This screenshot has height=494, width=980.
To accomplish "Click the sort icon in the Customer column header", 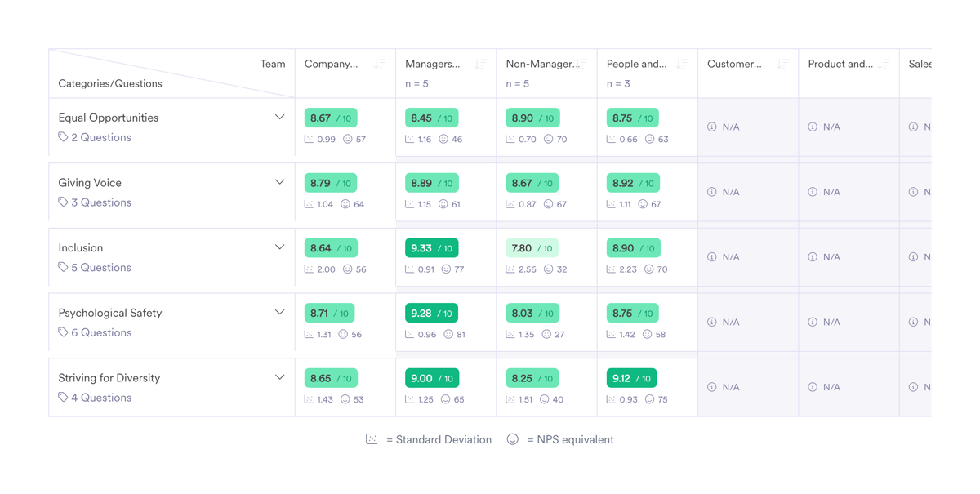I will (782, 63).
